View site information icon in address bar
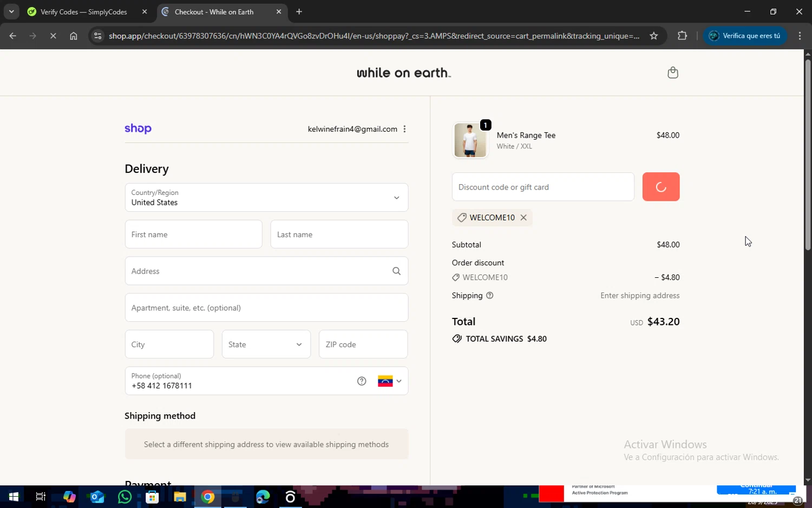 tap(97, 36)
